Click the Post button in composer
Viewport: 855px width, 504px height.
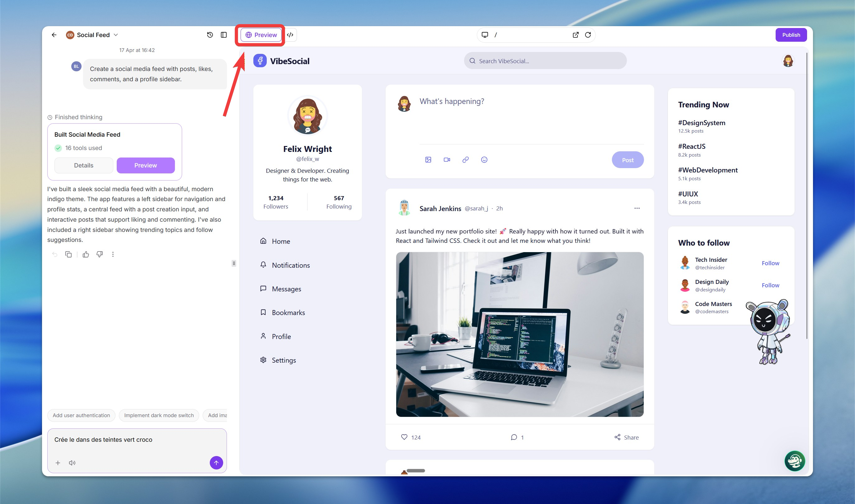[x=627, y=160]
